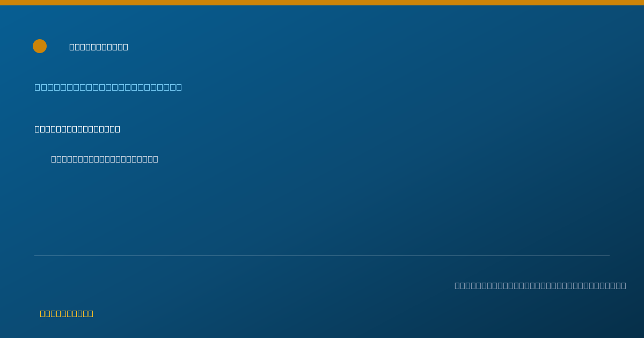Open the gray right-aligned footer text
Viewport: 644px width, 338px height.
coord(540,285)
